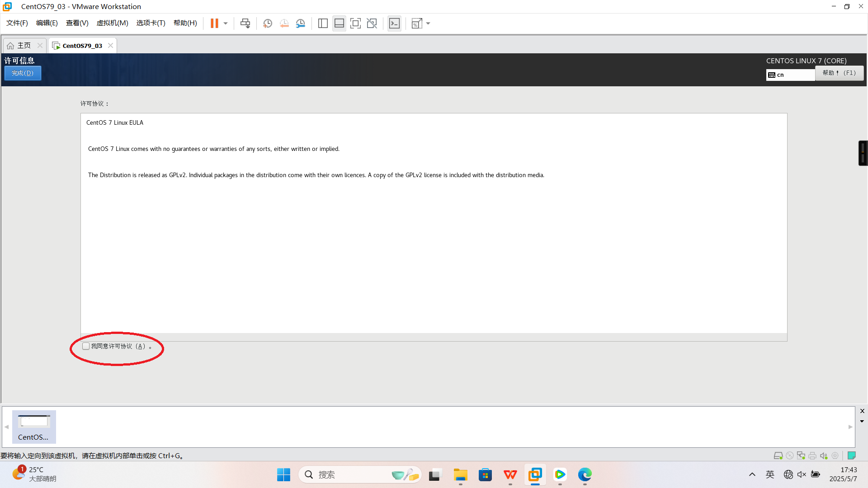Click the printer device status icon
The width and height of the screenshot is (868, 488).
(x=812, y=455)
